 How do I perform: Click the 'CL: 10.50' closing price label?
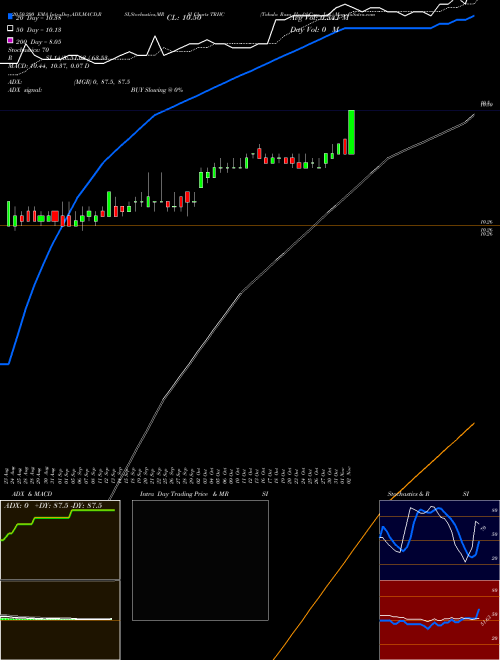(x=184, y=18)
